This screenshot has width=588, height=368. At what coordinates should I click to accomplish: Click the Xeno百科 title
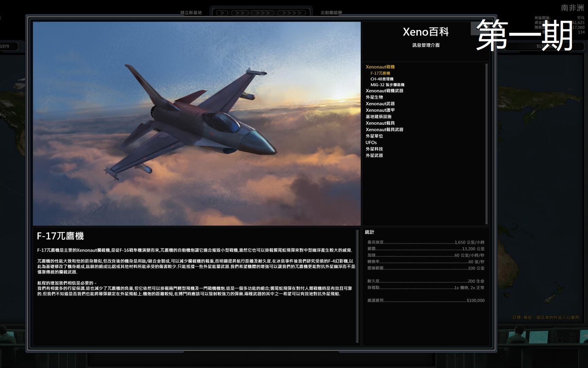tap(426, 32)
